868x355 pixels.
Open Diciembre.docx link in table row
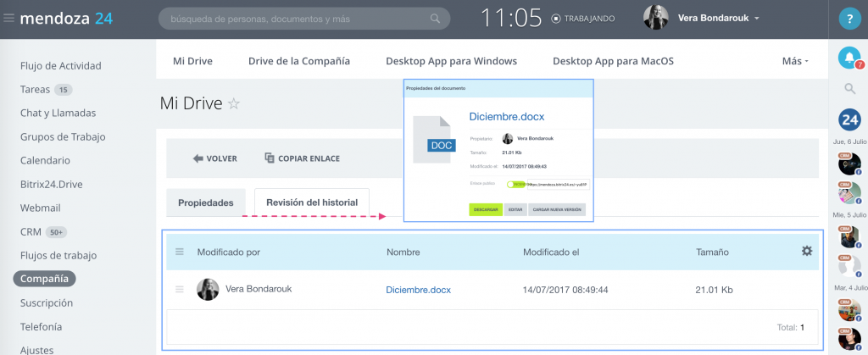419,290
